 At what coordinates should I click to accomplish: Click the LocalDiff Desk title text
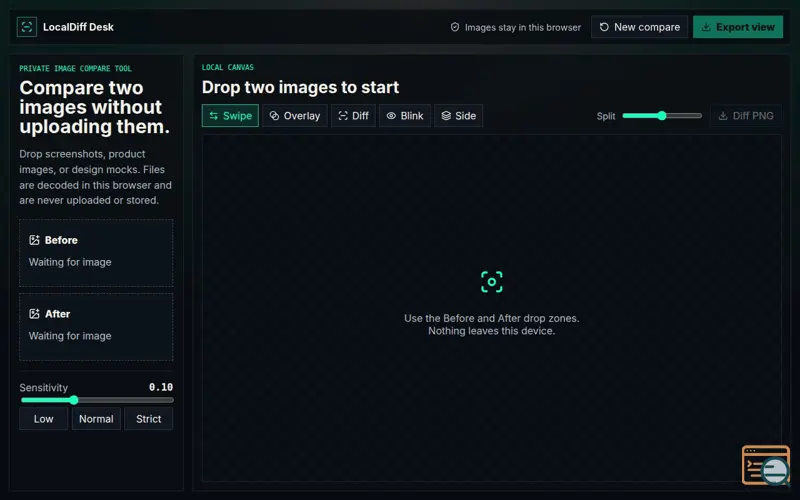pyautogui.click(x=78, y=27)
